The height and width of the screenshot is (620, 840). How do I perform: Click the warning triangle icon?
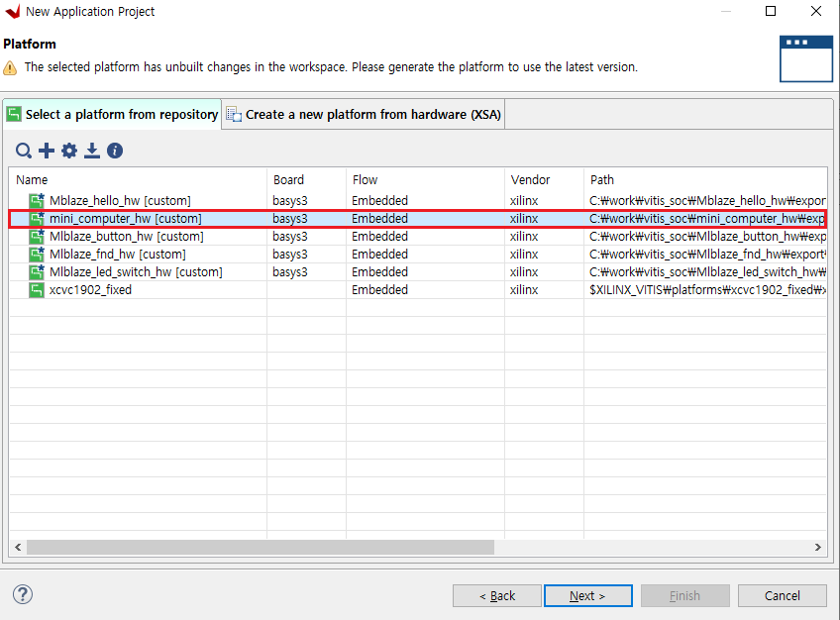[x=10, y=68]
